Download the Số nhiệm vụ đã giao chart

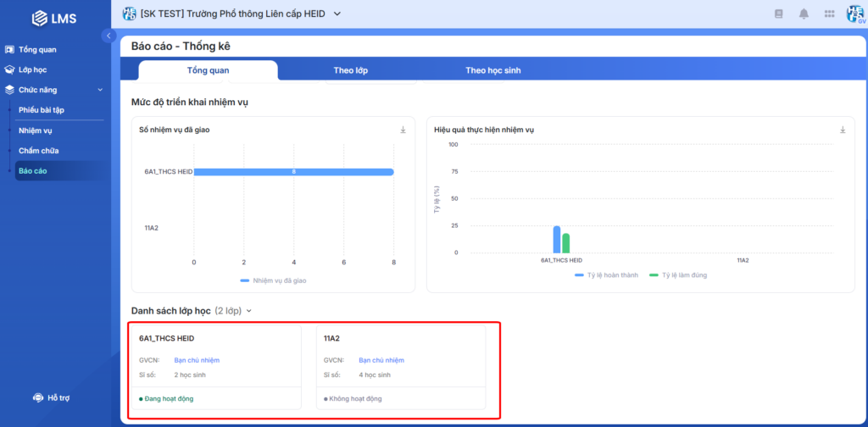(x=403, y=130)
